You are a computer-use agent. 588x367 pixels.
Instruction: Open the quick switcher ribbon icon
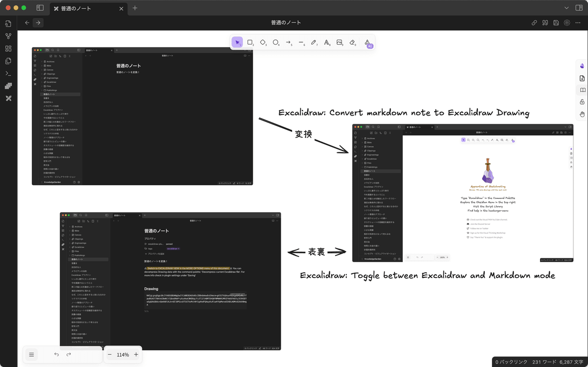click(x=8, y=24)
